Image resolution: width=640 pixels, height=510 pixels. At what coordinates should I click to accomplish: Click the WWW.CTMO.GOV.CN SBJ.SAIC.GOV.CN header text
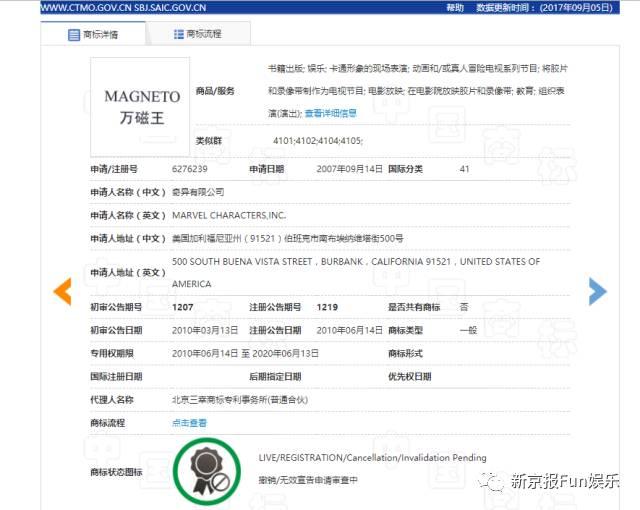tap(124, 7)
